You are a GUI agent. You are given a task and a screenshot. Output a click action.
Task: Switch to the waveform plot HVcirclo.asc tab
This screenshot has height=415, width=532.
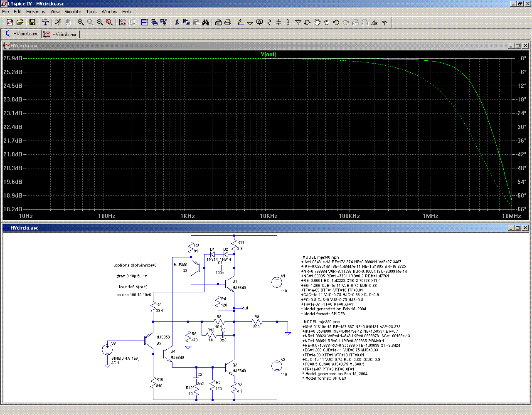tap(61, 34)
